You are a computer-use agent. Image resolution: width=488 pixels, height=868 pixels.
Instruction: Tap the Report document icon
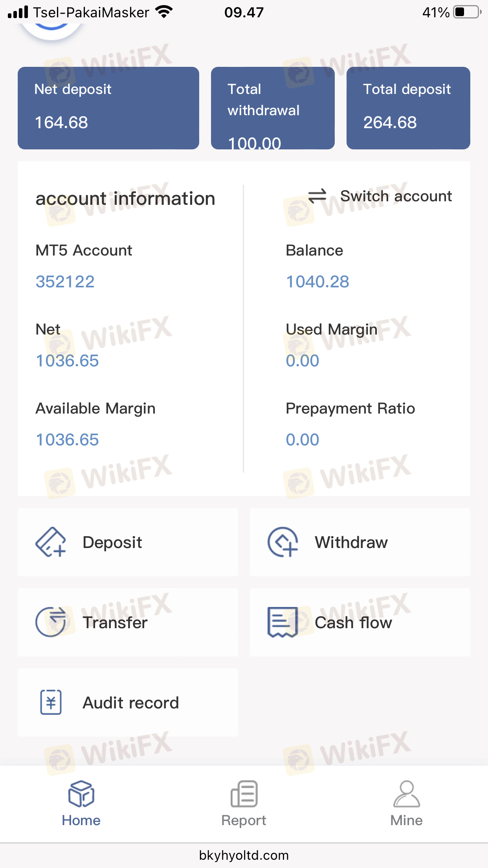pos(244,794)
